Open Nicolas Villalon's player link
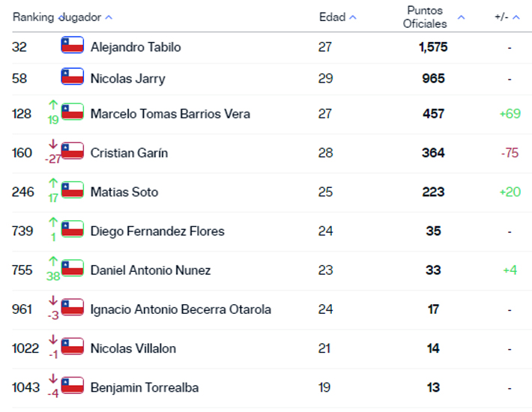This screenshot has width=532, height=412. [x=133, y=348]
